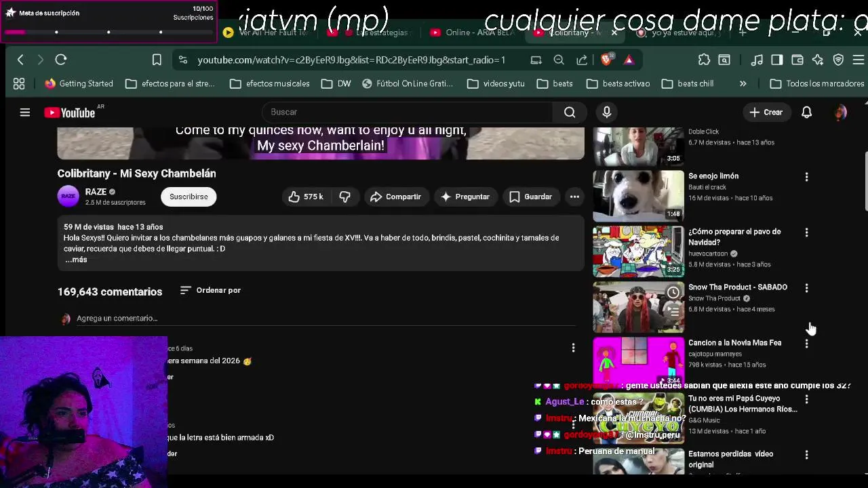Screen dimensions: 868x488
Task: Like the video showing 575 k
Action: [305, 197]
